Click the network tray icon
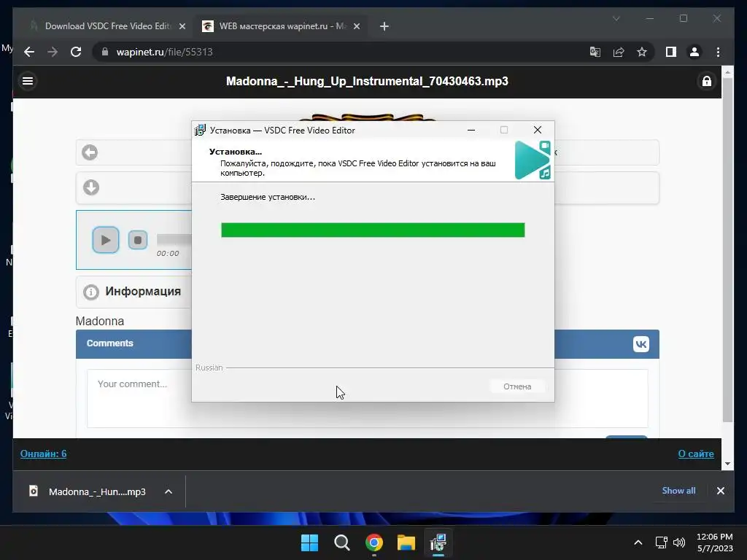 (661, 542)
